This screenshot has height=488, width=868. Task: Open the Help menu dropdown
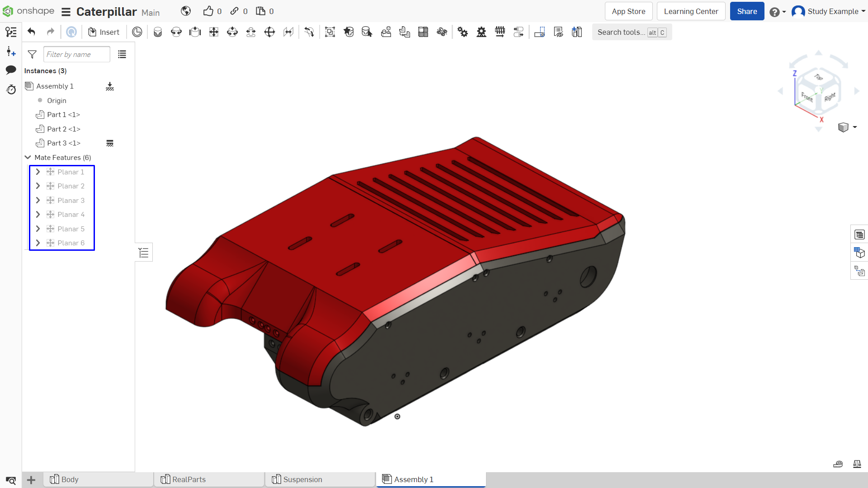click(x=778, y=12)
